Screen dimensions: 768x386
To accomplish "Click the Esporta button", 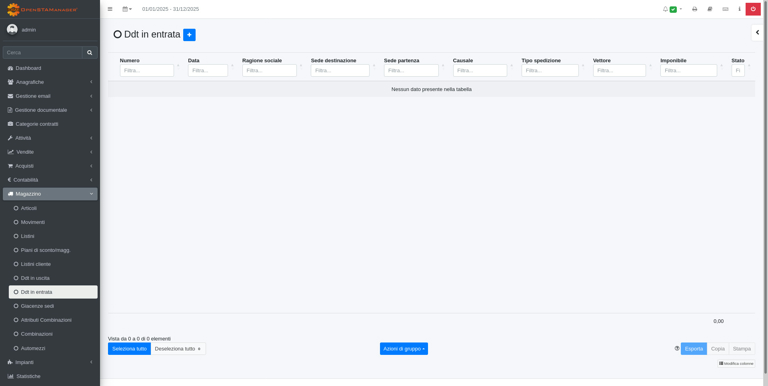I will pos(694,349).
